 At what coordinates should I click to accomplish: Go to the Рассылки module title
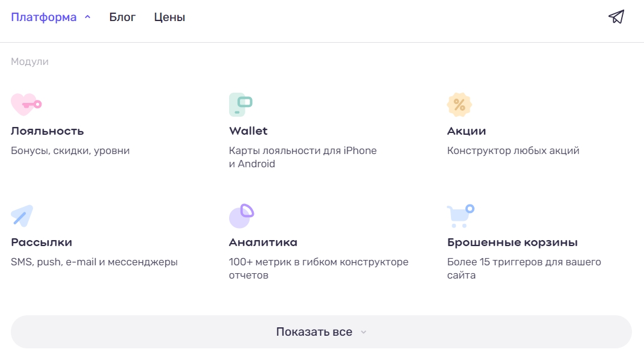tap(41, 242)
